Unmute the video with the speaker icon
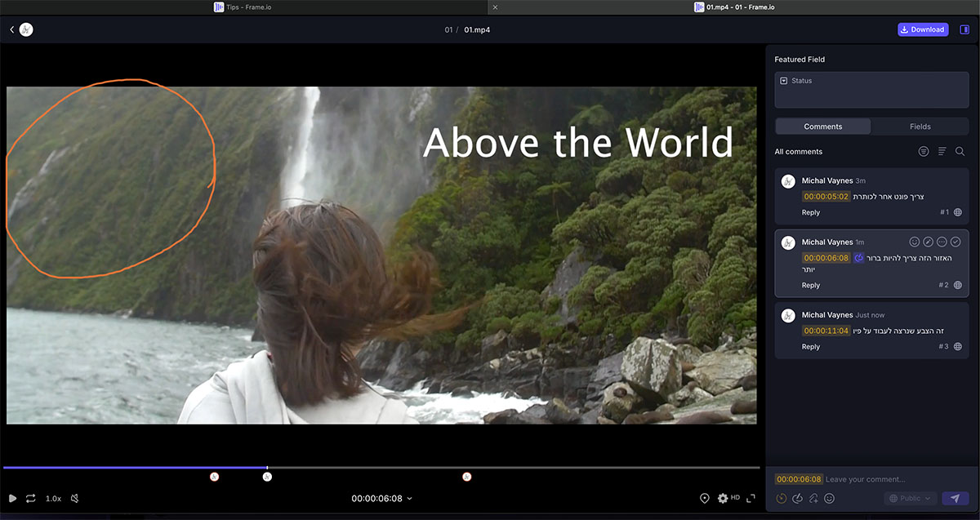This screenshot has width=980, height=520. [x=74, y=498]
